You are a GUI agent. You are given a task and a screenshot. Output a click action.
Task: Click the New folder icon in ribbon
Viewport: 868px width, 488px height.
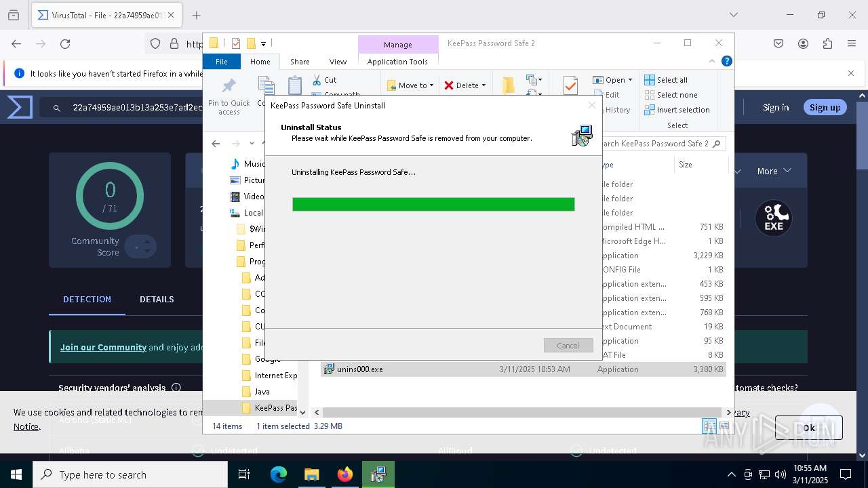509,85
